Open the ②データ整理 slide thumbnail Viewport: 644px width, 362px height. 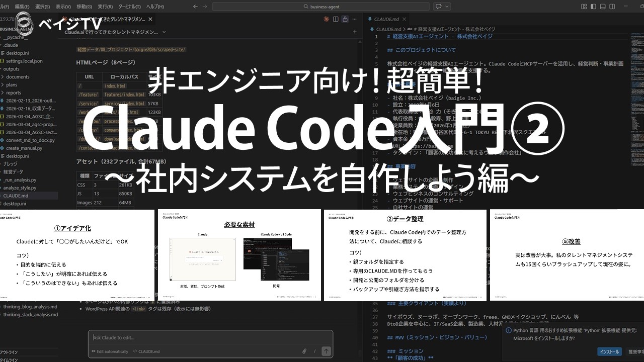point(405,255)
